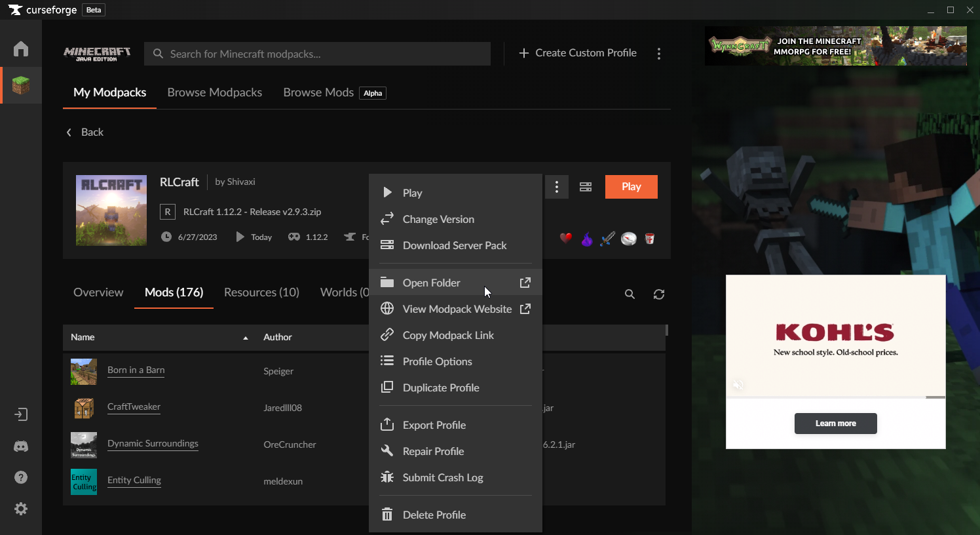Click the R release badge
The image size is (980, 535).
coord(168,212)
